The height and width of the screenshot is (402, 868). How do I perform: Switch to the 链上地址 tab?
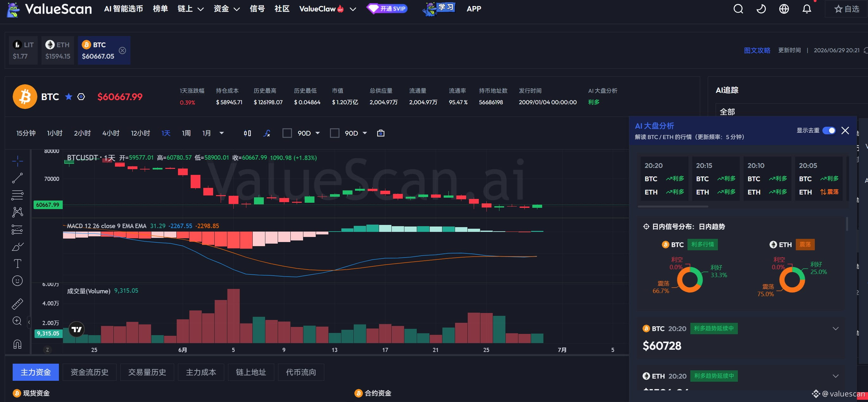(x=251, y=372)
